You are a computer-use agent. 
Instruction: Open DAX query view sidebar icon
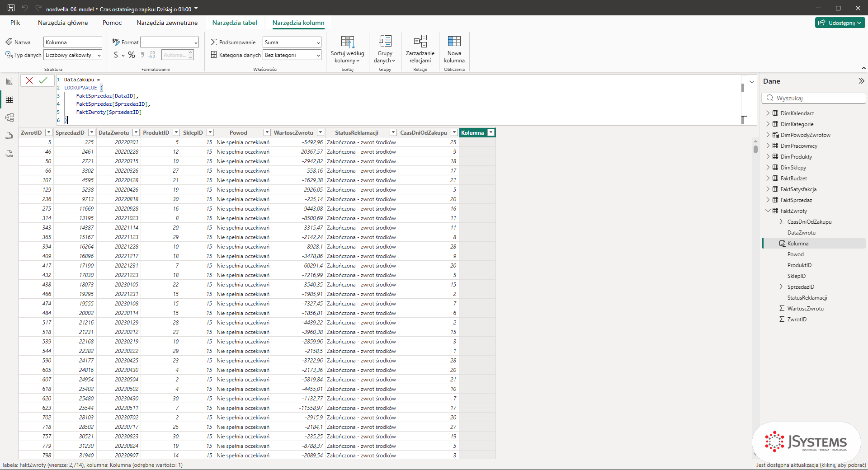click(9, 136)
